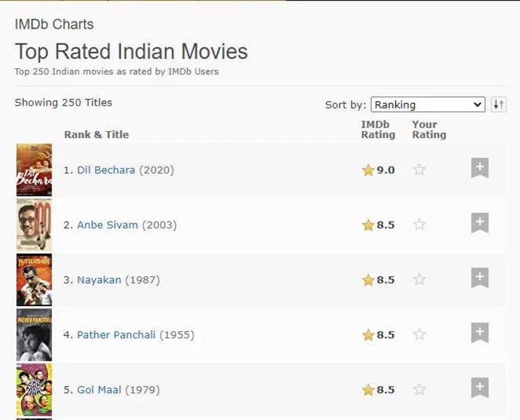
Task: Rate Pather Panchali with empty star
Action: pyautogui.click(x=420, y=335)
